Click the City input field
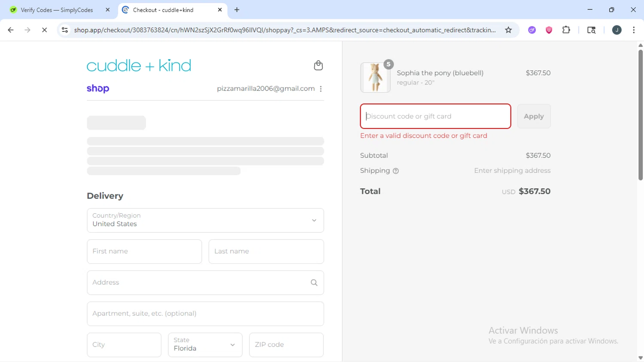Screen dimensions: 644x362 (124, 345)
